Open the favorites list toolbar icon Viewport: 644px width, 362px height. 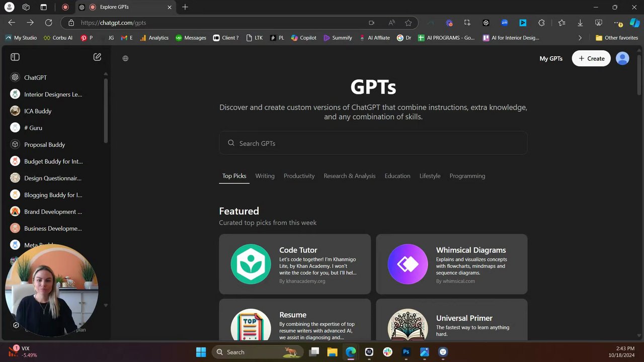point(561,23)
